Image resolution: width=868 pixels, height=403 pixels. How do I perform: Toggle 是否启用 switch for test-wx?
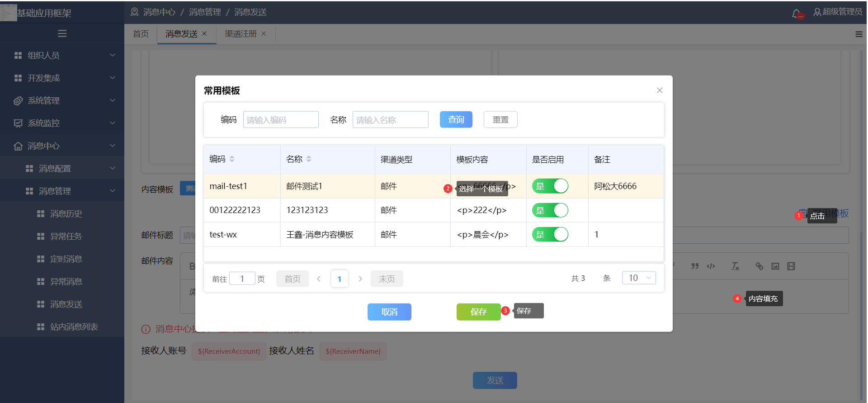(550, 234)
